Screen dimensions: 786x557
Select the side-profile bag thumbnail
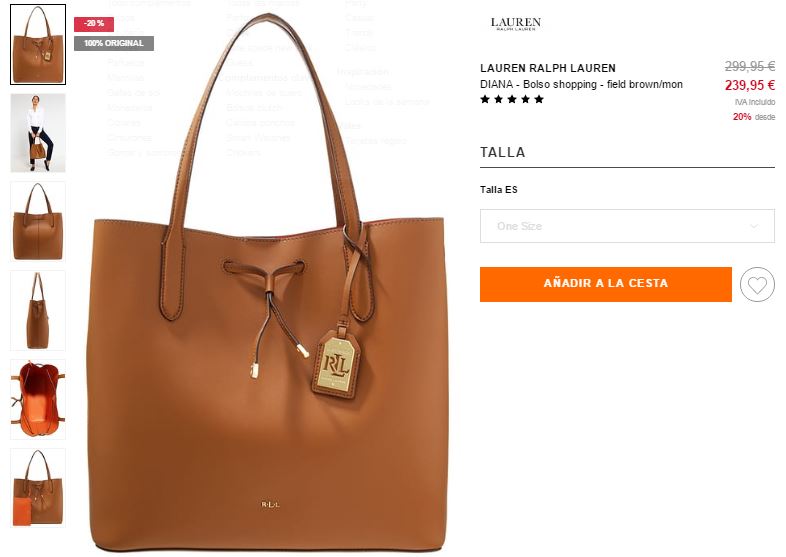tap(38, 310)
